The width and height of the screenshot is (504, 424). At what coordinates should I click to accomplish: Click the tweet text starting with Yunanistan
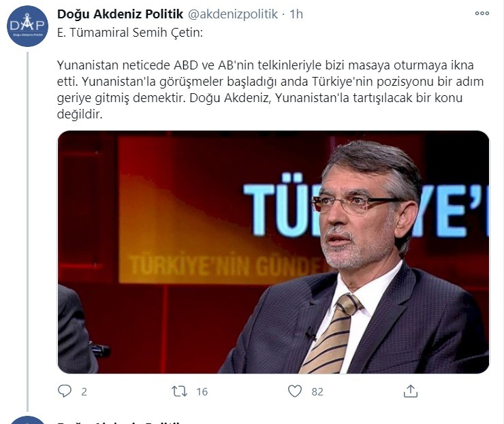(x=270, y=90)
